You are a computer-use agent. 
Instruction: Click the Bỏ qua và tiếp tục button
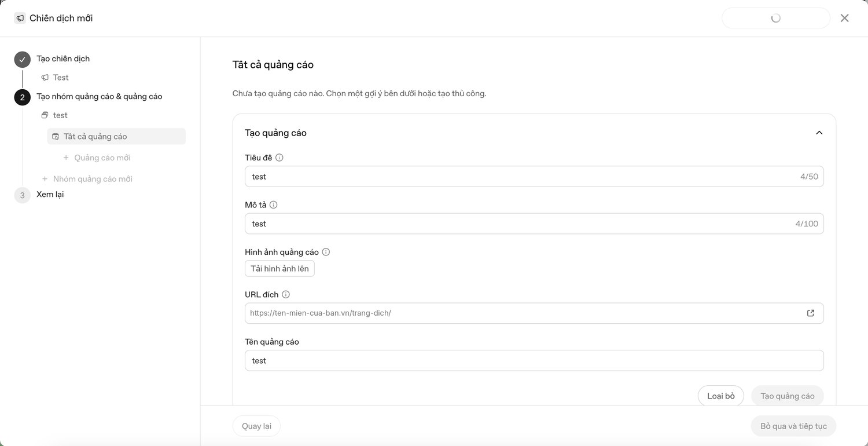pos(793,426)
